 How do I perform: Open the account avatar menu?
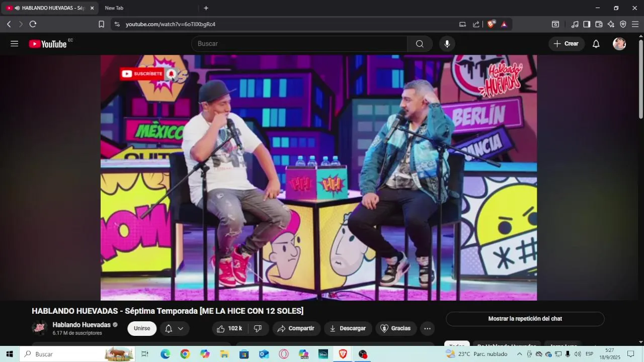point(619,44)
